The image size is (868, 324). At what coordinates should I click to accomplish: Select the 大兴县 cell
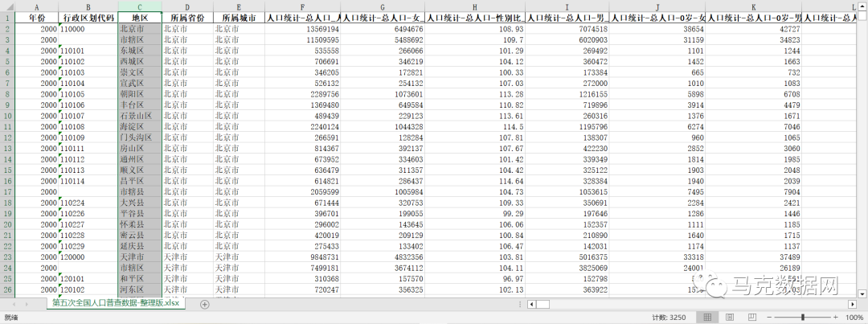(140, 203)
